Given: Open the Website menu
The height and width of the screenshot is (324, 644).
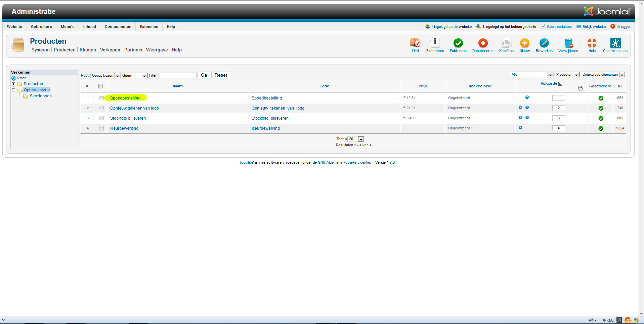Looking at the screenshot, I should 14,27.
